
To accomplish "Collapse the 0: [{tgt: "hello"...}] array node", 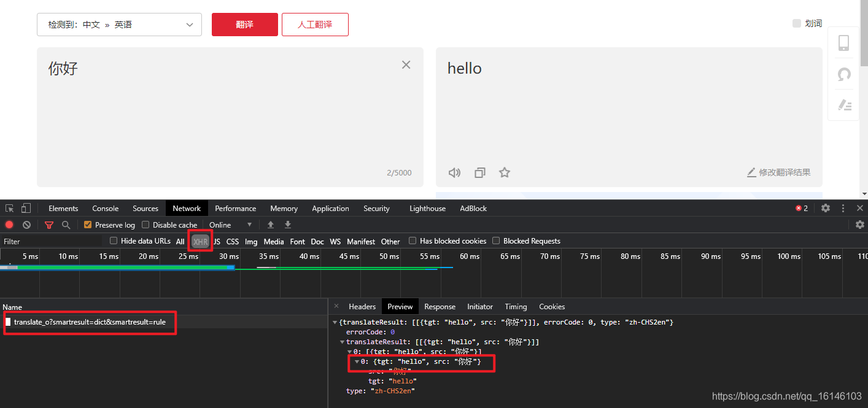I will (349, 352).
